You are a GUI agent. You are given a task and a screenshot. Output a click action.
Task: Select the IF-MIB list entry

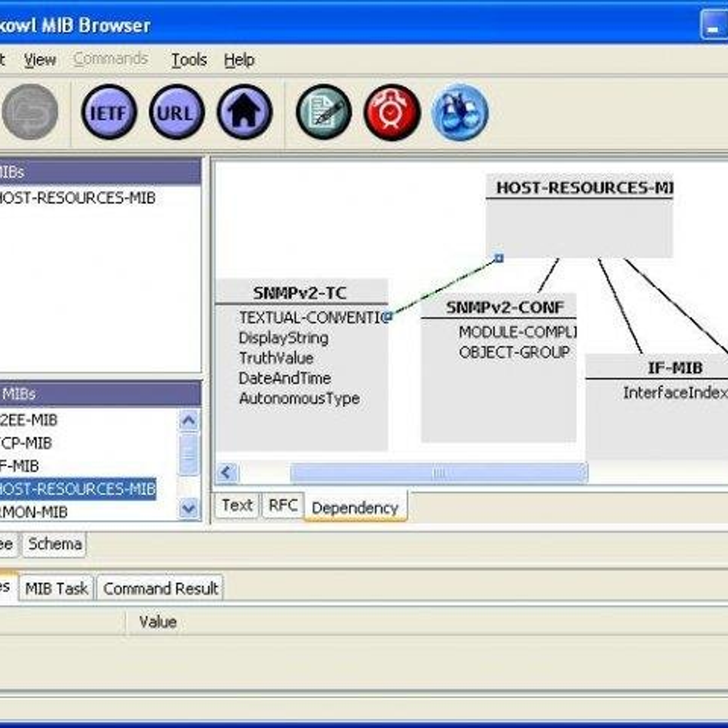[x=19, y=466]
